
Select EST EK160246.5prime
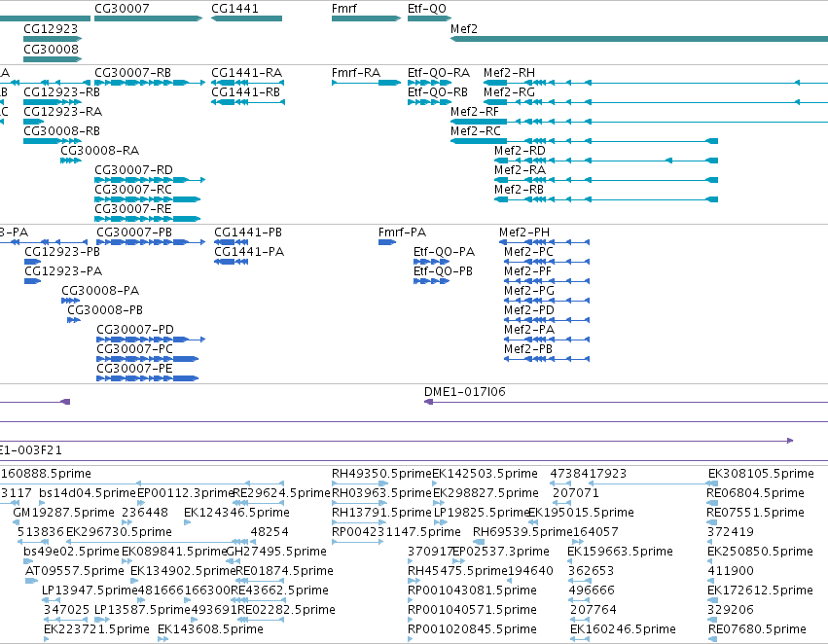pos(623,629)
